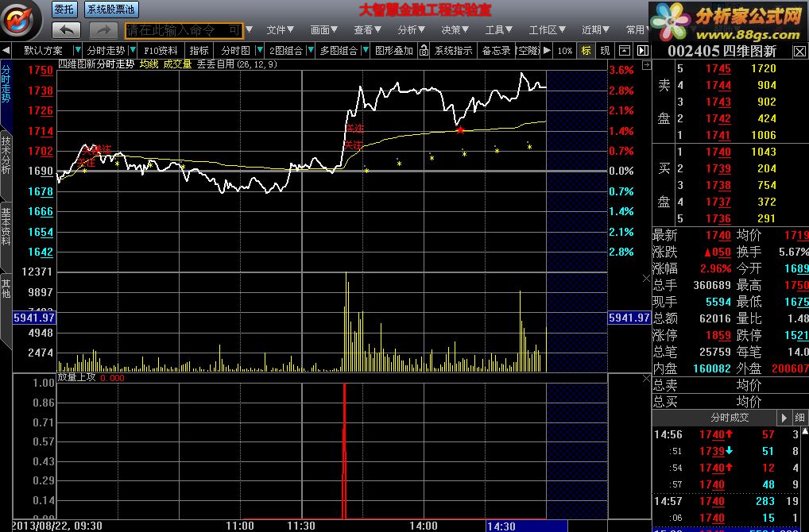Screen dimensions: 809x532
Task: Click the 系统指示 tab
Action: 453,51
